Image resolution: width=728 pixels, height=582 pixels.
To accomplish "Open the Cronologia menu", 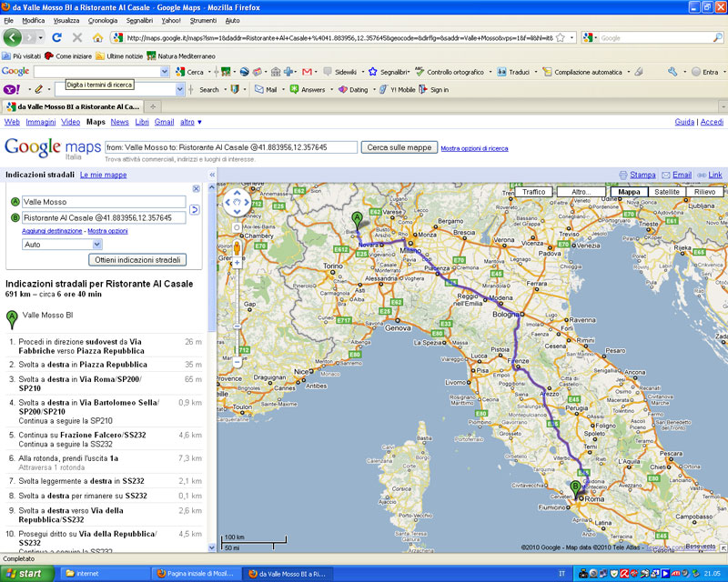I will pos(103,20).
